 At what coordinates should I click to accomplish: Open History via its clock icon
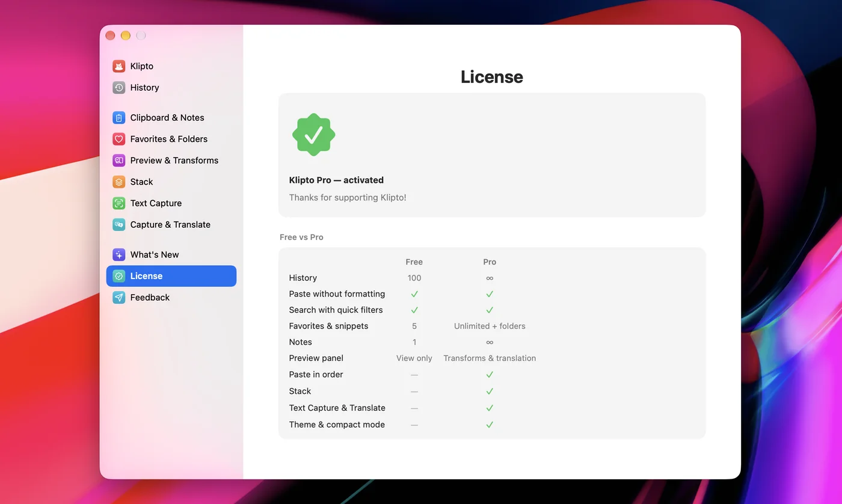click(x=119, y=88)
